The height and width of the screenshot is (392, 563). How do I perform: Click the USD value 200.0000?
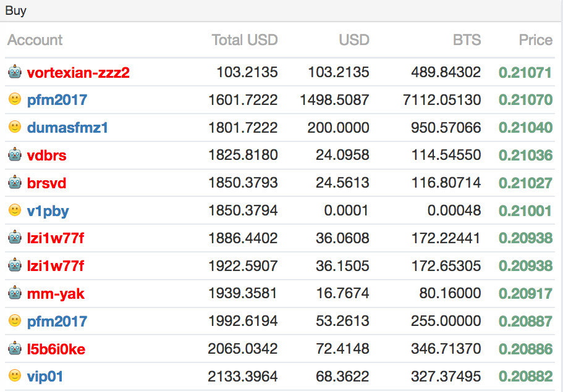[x=338, y=128]
